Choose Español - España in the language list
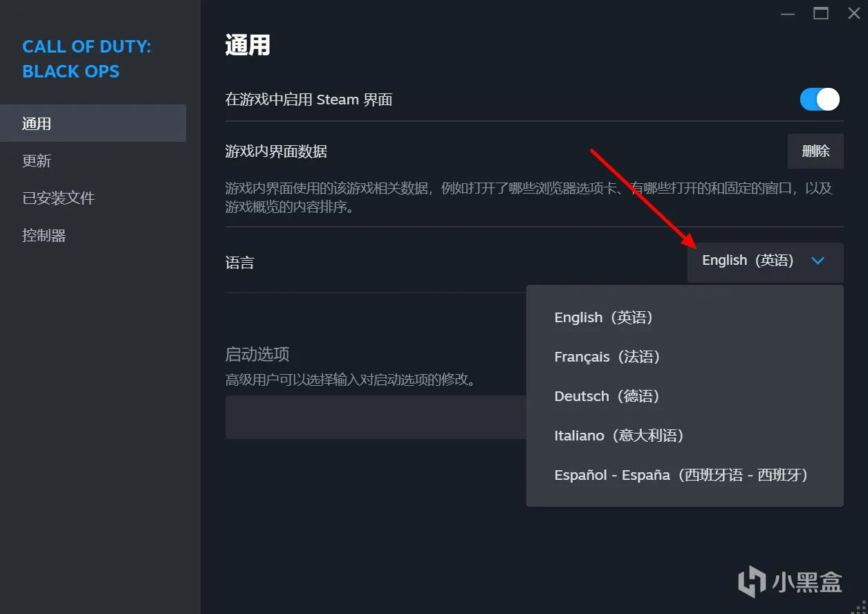This screenshot has width=868, height=614. point(685,475)
